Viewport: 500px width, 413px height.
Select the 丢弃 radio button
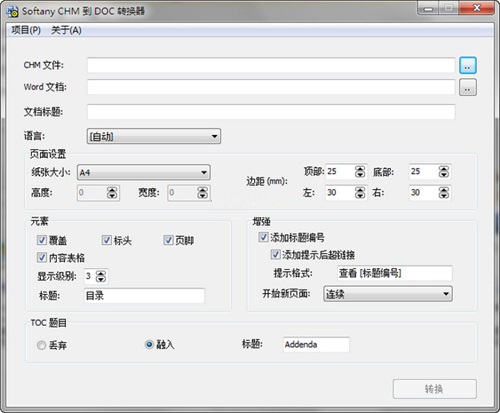(x=41, y=345)
